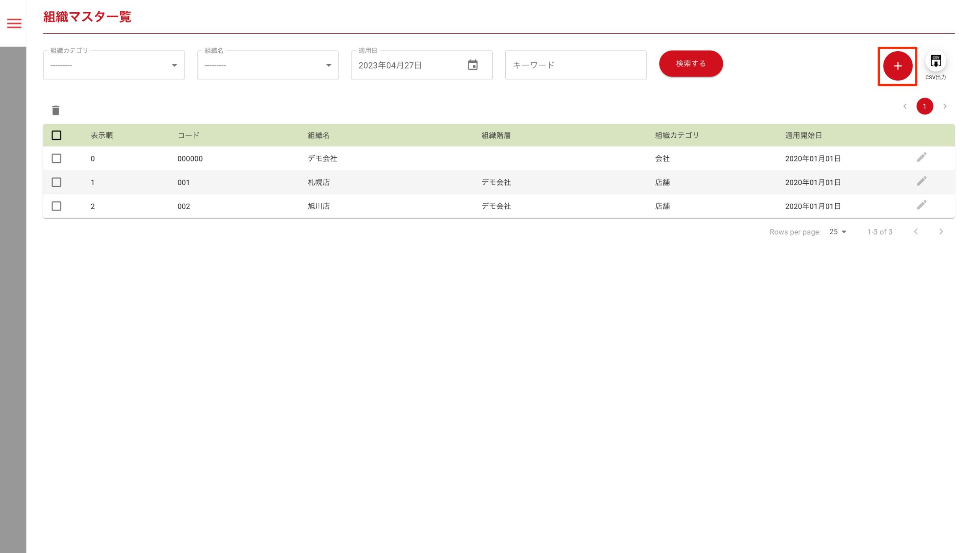This screenshot has height=553, width=980.
Task: Go to next page via bottom chevron
Action: [x=941, y=232]
